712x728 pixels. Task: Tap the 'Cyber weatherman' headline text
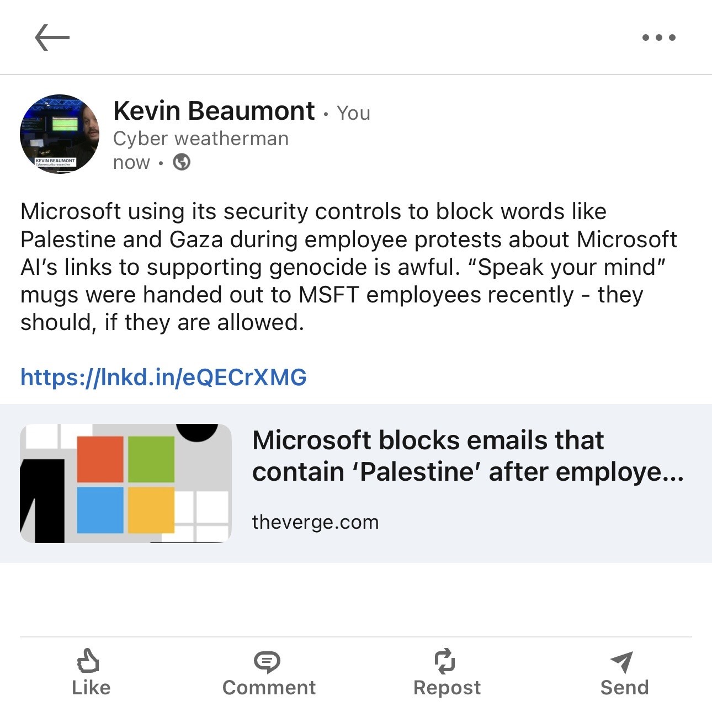pyautogui.click(x=201, y=139)
